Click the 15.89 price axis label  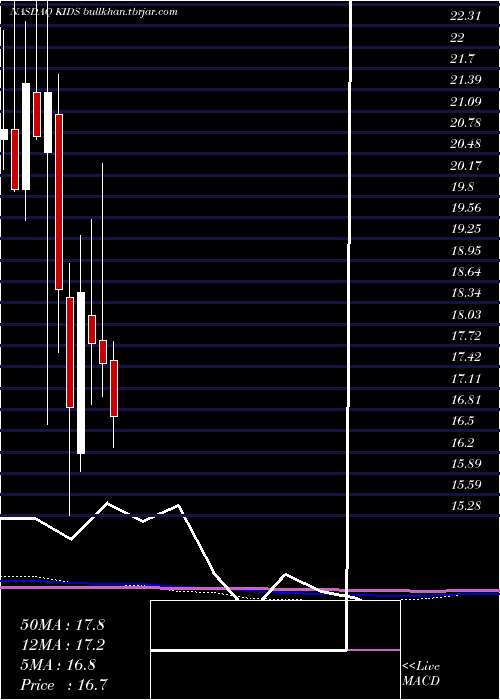(x=466, y=463)
